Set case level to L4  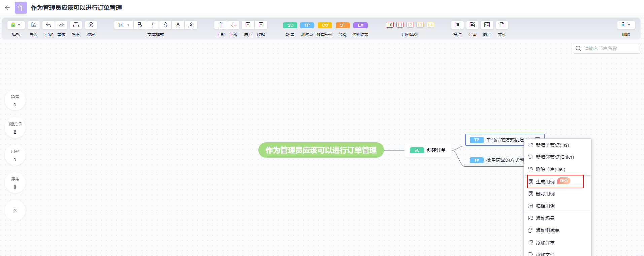click(430, 25)
